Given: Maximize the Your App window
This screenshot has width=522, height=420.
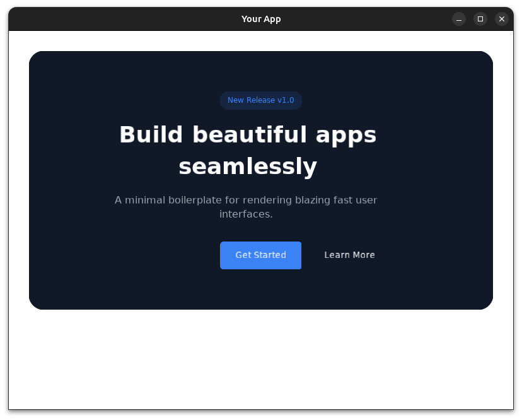Looking at the screenshot, I should (480, 19).
